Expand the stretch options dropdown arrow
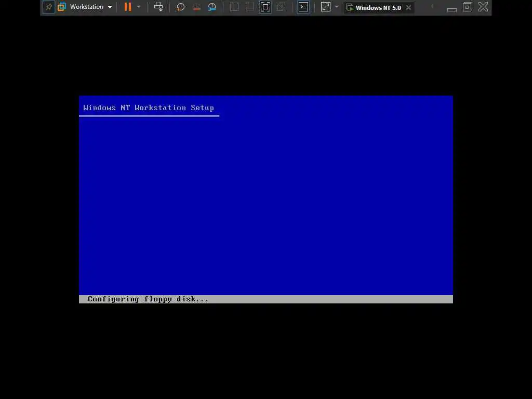Viewport: 532px width, 399px height. 337,7
